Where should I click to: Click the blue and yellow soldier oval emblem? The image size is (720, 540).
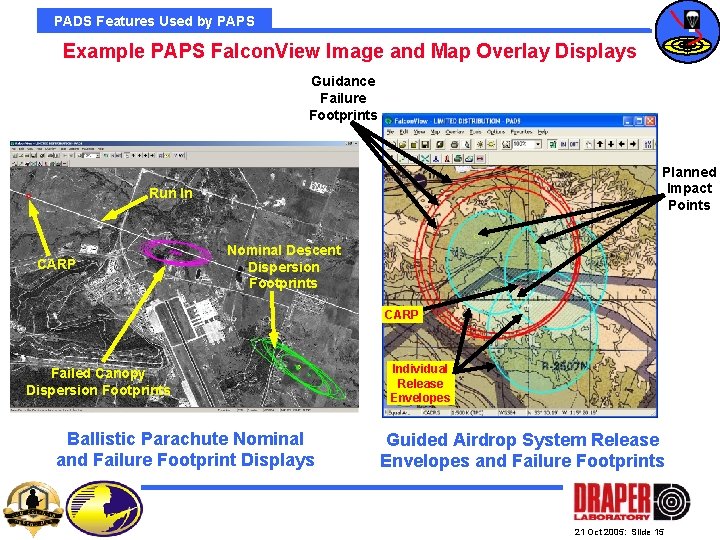(104, 509)
